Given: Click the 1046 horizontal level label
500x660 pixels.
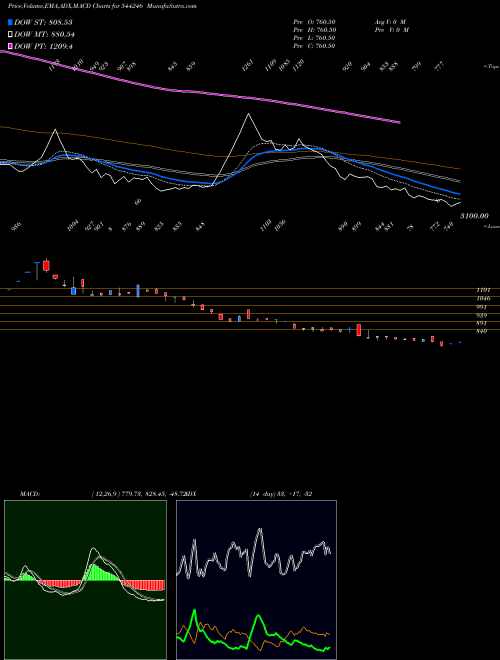Looking at the screenshot, I should point(483,298).
